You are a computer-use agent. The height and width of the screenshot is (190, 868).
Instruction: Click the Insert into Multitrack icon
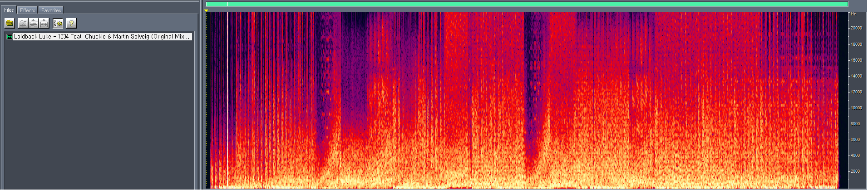click(34, 23)
